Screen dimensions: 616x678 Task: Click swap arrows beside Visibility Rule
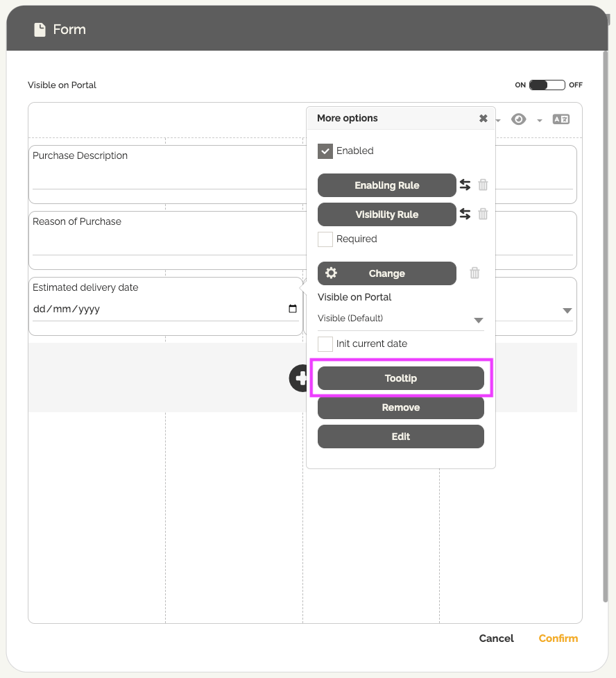(x=465, y=214)
